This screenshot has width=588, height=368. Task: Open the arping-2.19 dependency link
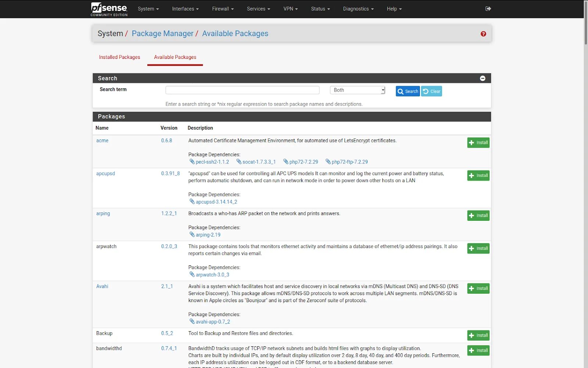(208, 235)
